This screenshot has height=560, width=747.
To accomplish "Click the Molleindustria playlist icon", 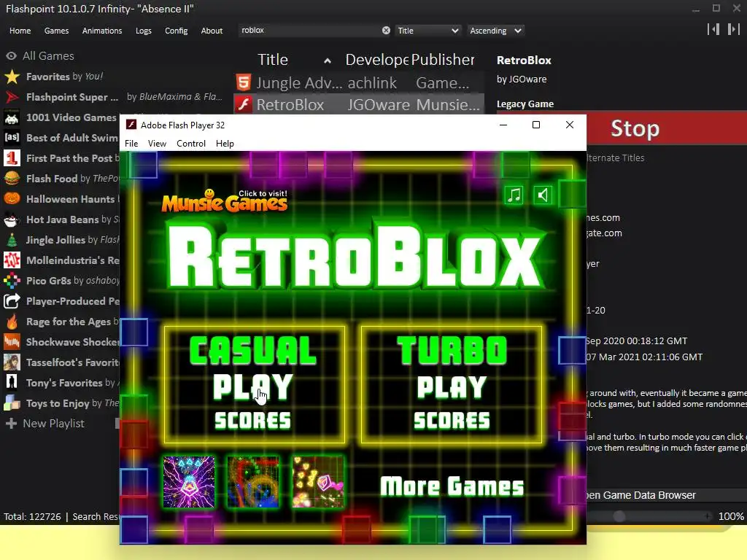I will click(x=12, y=260).
